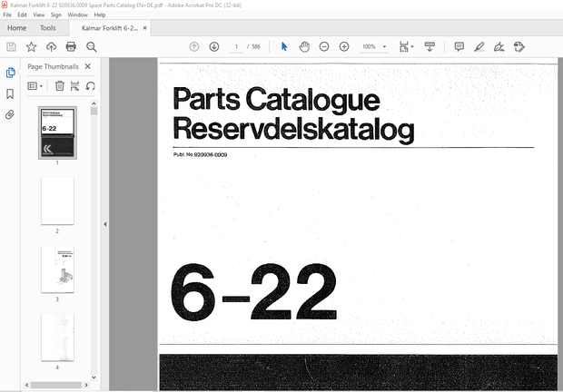Open the Help menu
Viewport: 563px width, 392px height.
tap(100, 15)
